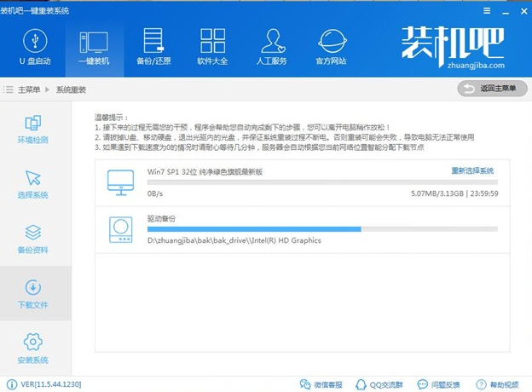Click the 返回主菜单 button

[x=491, y=89]
